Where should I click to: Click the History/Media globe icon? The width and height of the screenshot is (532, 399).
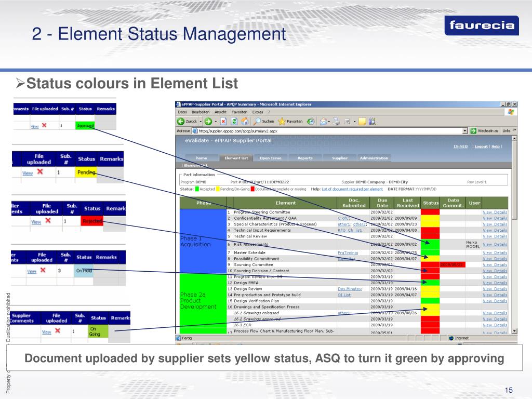[311, 121]
